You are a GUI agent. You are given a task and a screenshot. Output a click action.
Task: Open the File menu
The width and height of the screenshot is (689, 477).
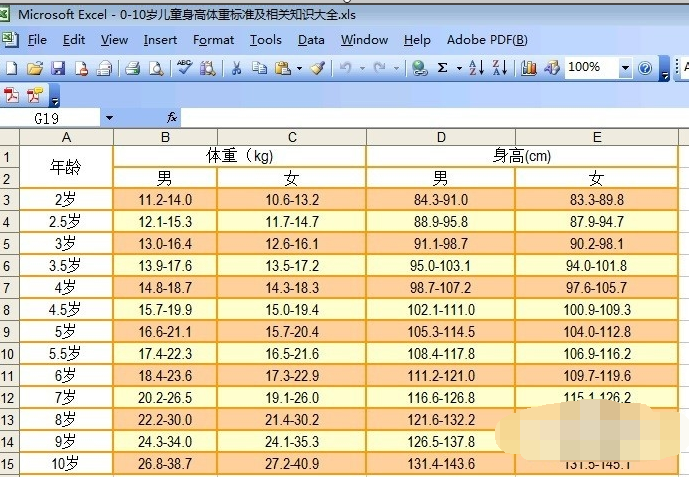point(37,40)
